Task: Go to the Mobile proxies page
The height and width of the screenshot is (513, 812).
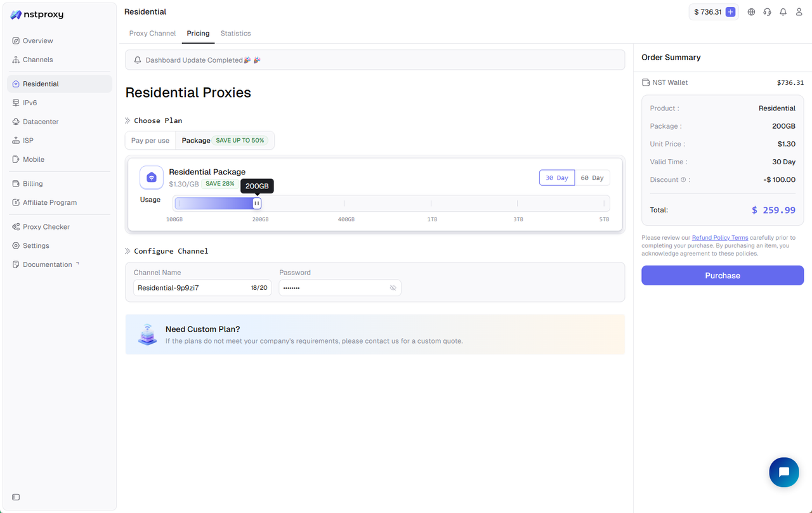Action: [x=34, y=159]
